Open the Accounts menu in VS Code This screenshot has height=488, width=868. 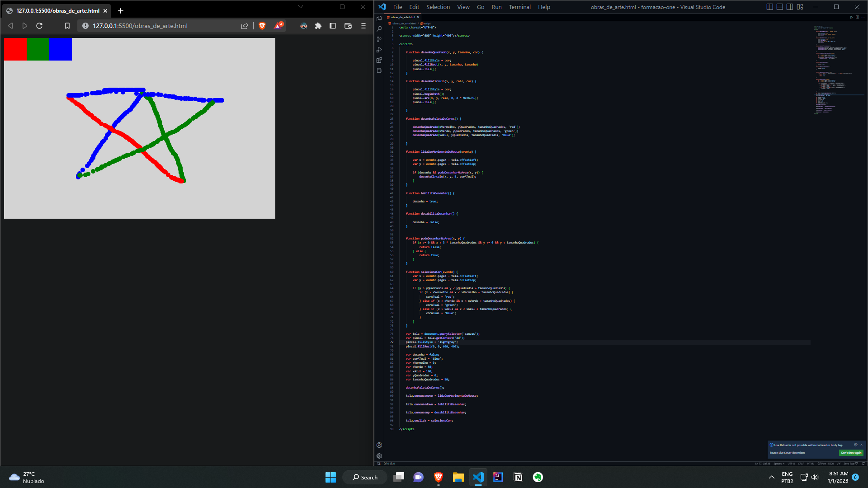379,445
